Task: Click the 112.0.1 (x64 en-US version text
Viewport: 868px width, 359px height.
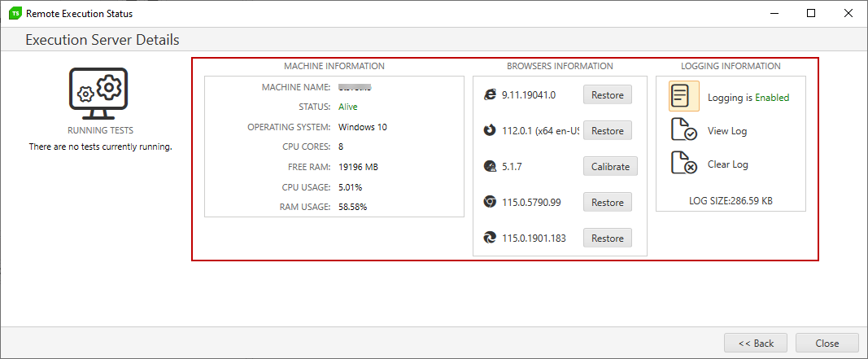Action: click(x=540, y=131)
